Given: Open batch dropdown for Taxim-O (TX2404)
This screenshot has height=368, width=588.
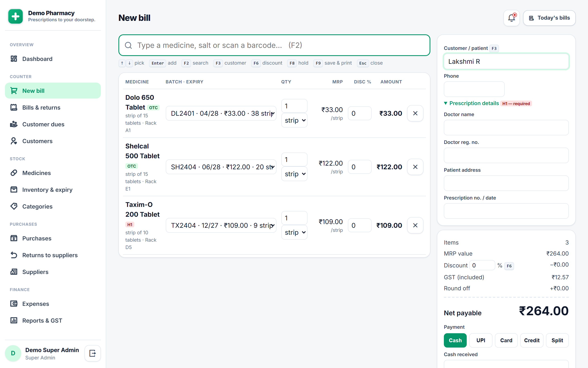Looking at the screenshot, I should point(221,225).
